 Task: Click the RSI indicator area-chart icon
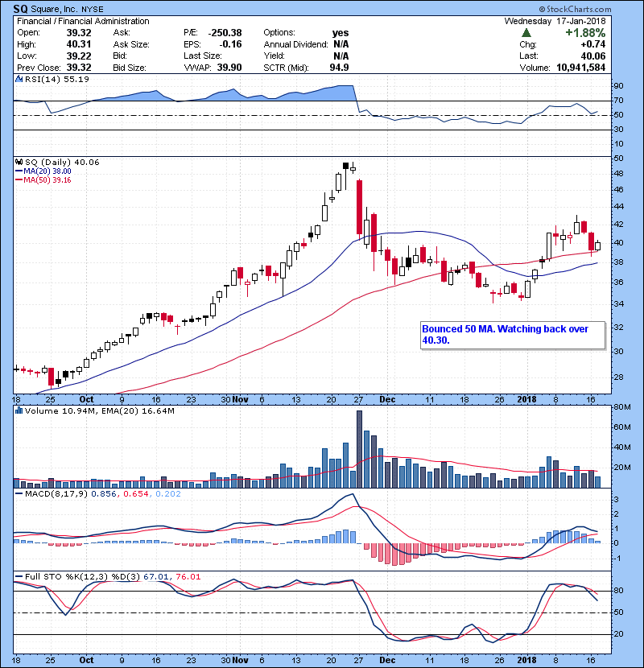pos(19,79)
